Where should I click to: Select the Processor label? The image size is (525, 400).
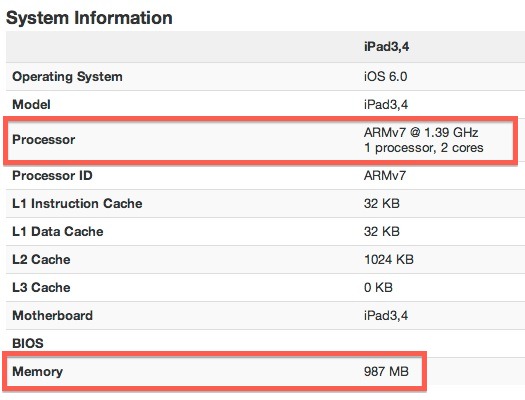[44, 140]
